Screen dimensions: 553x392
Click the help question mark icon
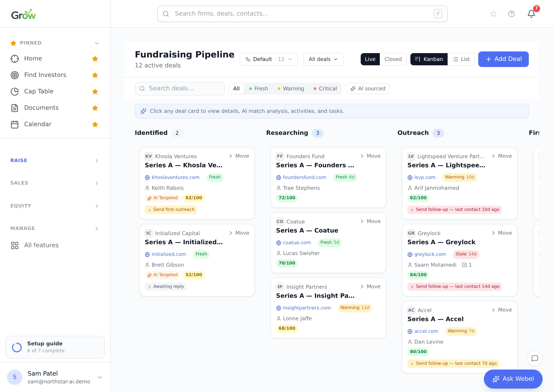pos(511,14)
